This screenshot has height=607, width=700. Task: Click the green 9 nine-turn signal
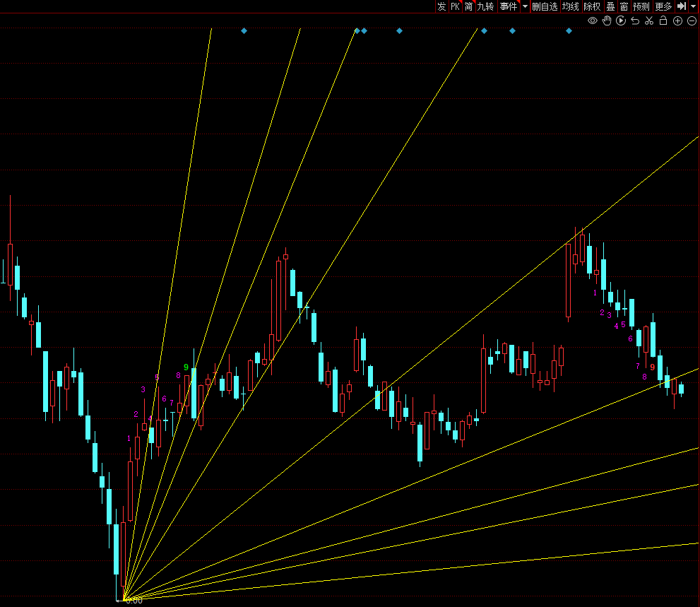(186, 367)
